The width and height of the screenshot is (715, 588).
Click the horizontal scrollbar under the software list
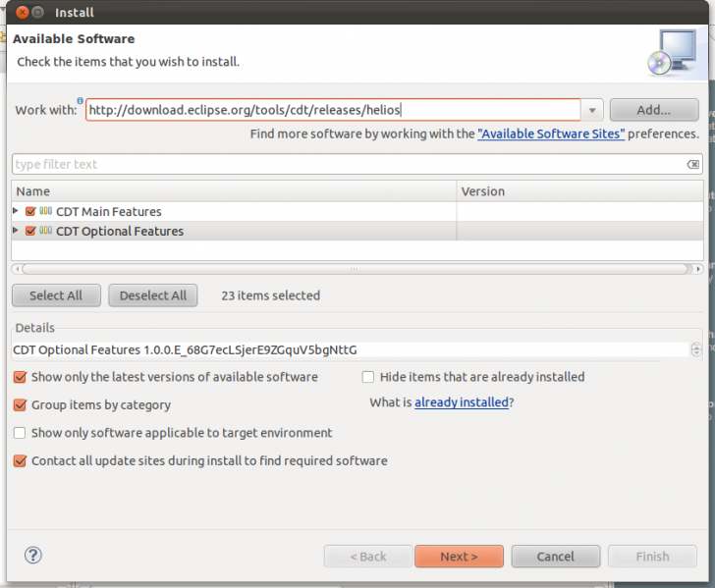pyautogui.click(x=354, y=268)
